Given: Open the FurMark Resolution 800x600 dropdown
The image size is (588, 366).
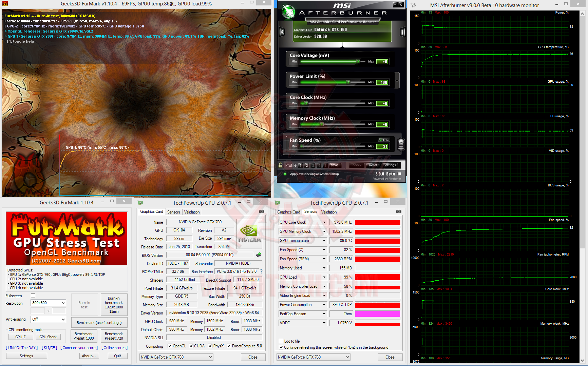Looking at the screenshot, I should (49, 303).
